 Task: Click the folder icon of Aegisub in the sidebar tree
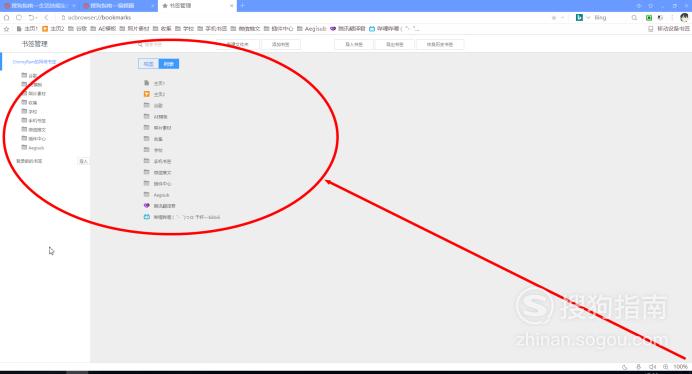pyautogui.click(x=24, y=147)
